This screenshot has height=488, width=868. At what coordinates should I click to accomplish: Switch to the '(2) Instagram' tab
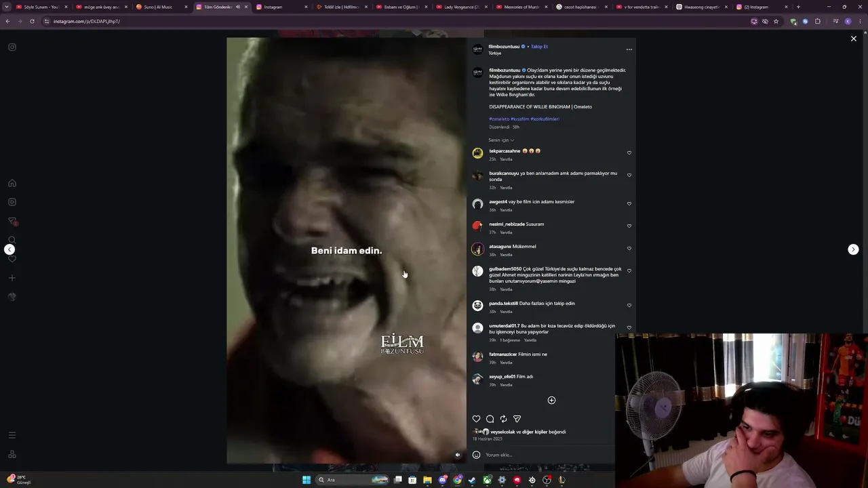[761, 7]
